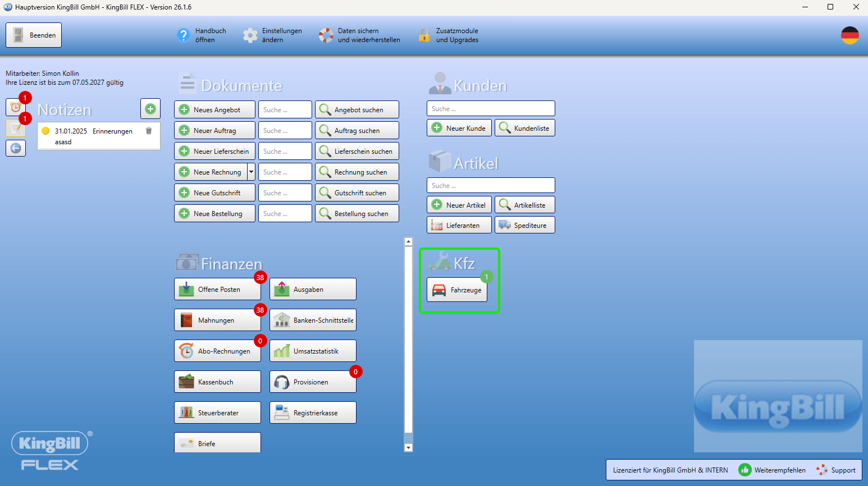The height and width of the screenshot is (486, 868).
Task: Open the Kassenbuch cash book
Action: click(x=217, y=382)
